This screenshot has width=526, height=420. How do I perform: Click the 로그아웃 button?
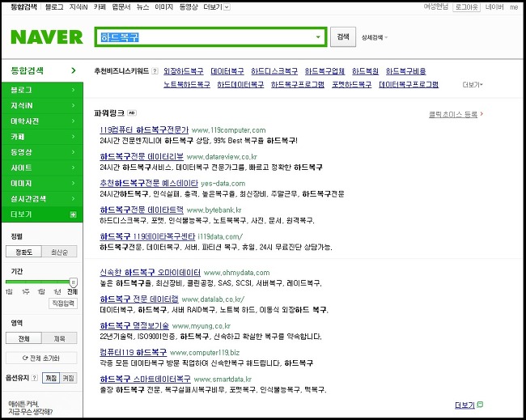coord(466,7)
